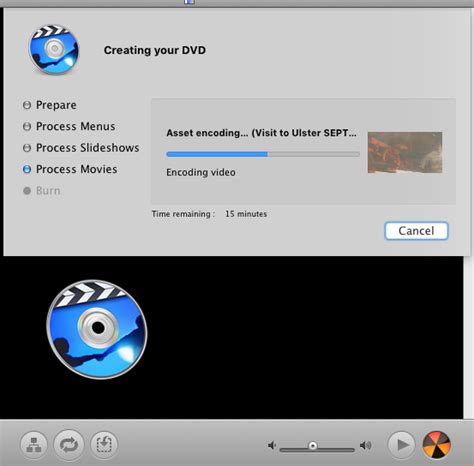Click the '15 minutes' remaining value
474x466 pixels.
[x=246, y=214]
